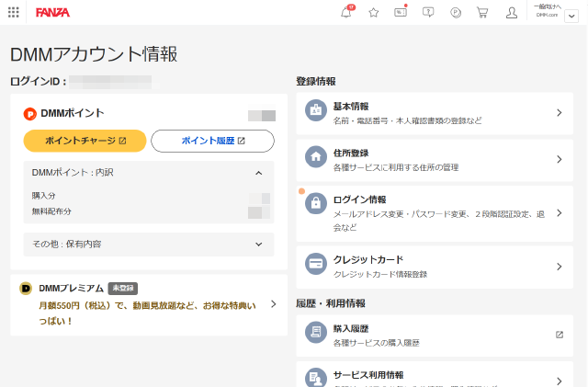Click the ポイント履歴 button

click(212, 141)
